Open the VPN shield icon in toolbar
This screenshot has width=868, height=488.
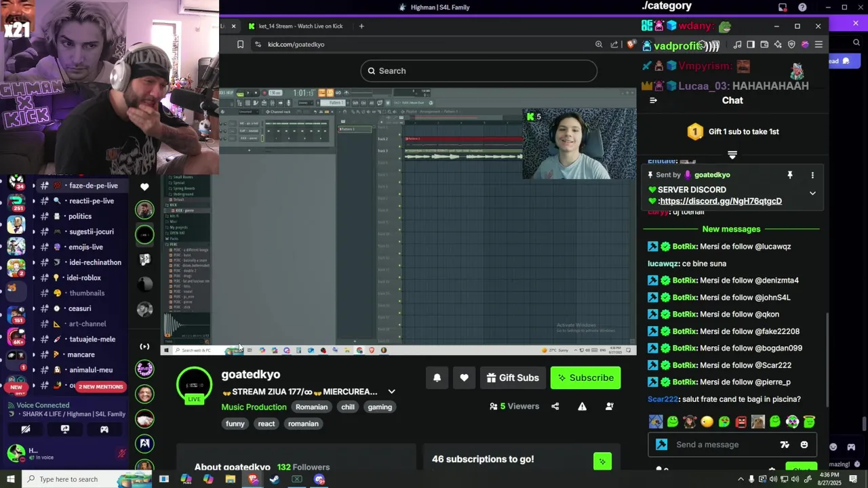pos(791,44)
